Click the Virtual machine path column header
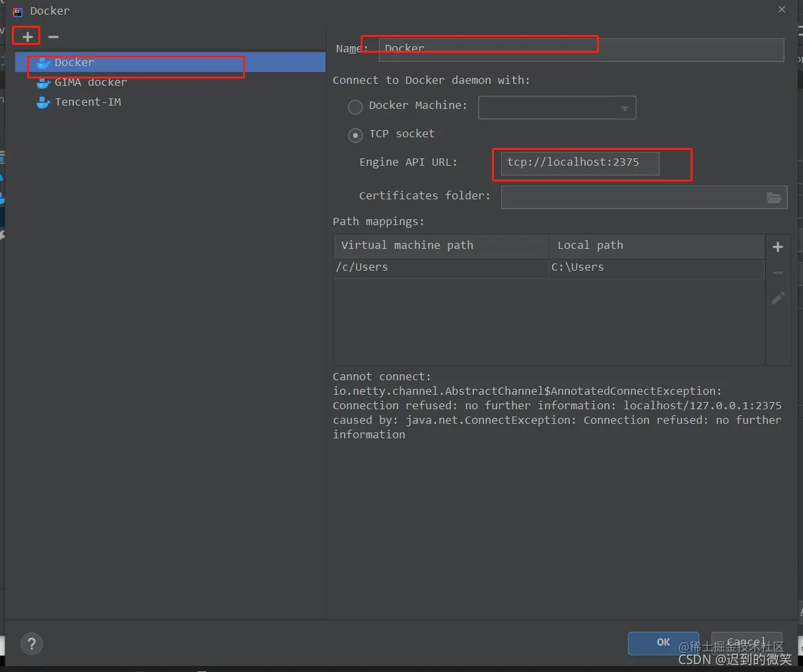 pos(441,246)
